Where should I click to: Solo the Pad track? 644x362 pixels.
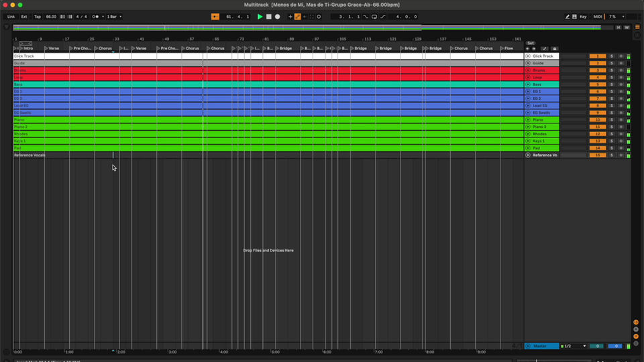pos(612,148)
